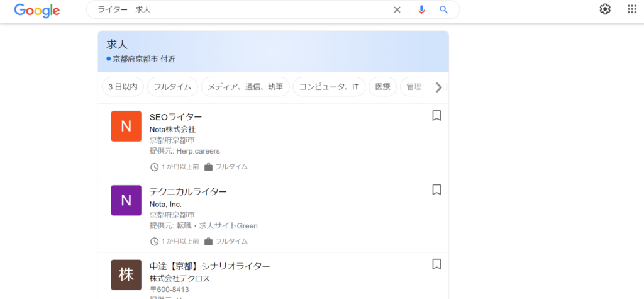Image resolution: width=644 pixels, height=299 pixels.
Task: Click Nota, Inc. company name
Action: [x=165, y=204]
